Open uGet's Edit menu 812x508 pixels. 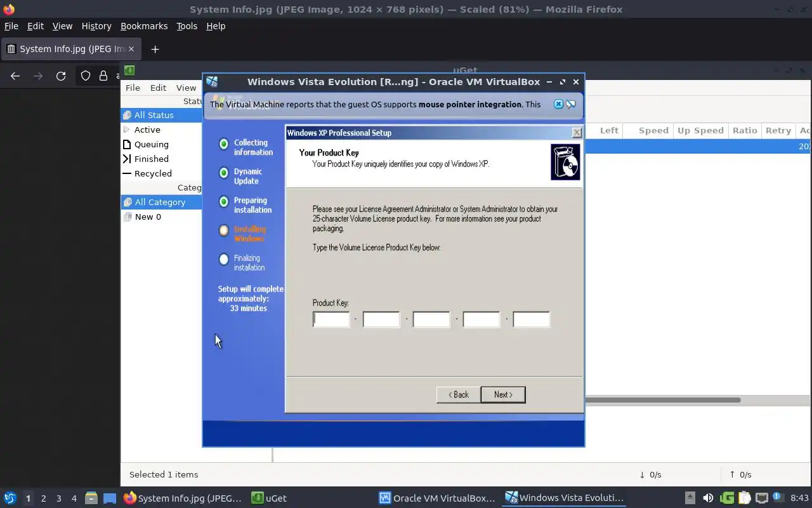tap(158, 88)
